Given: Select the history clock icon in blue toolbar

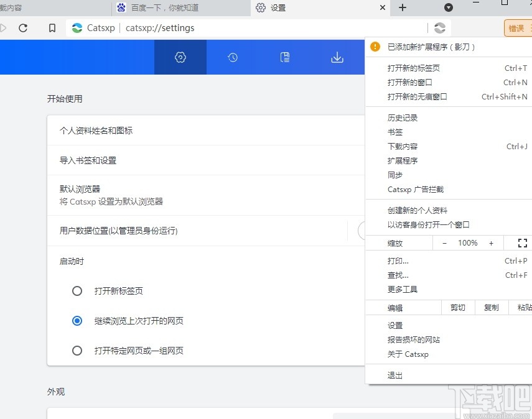Looking at the screenshot, I should 232,57.
